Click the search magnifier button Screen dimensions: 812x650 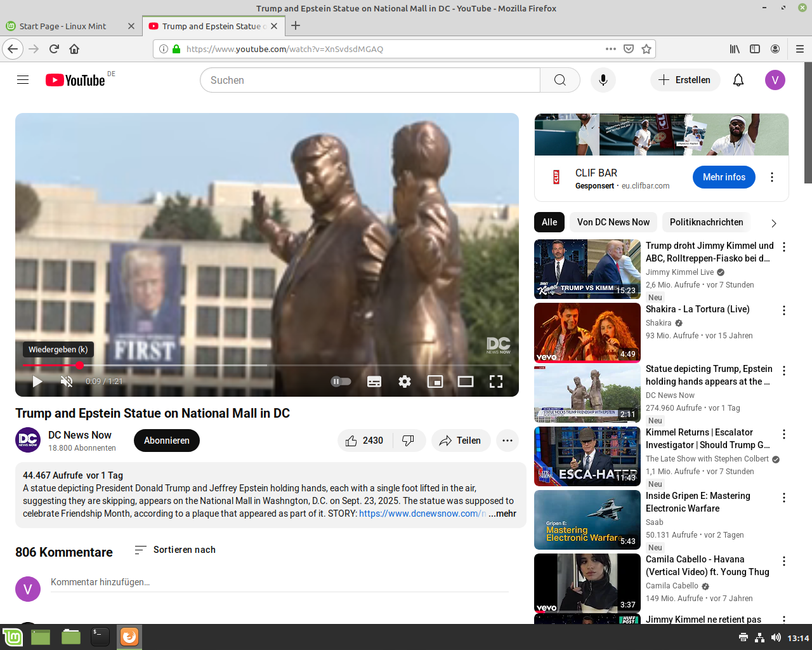pyautogui.click(x=560, y=80)
